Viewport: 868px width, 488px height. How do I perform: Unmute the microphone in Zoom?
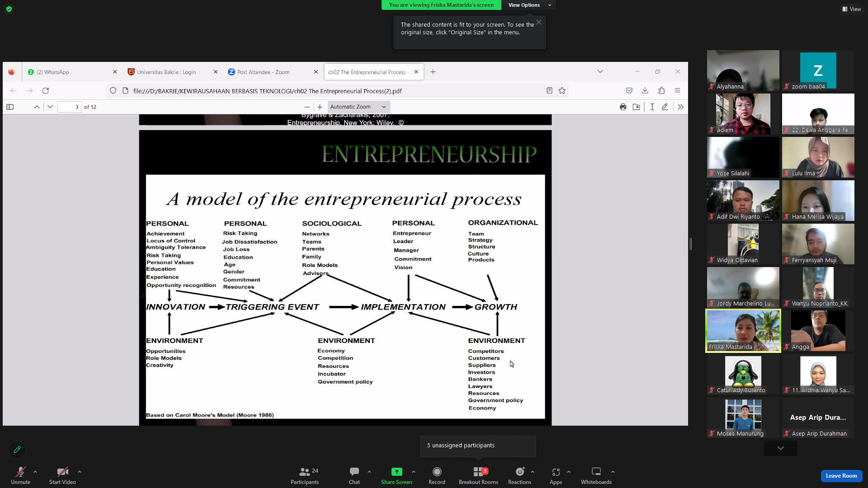click(x=20, y=475)
